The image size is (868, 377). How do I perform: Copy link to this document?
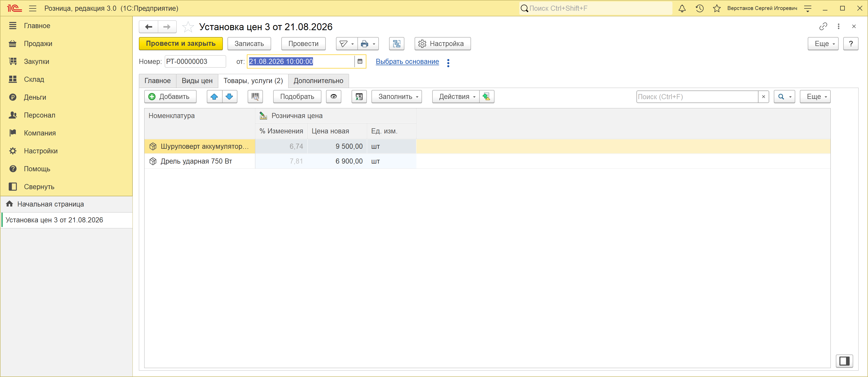(823, 26)
